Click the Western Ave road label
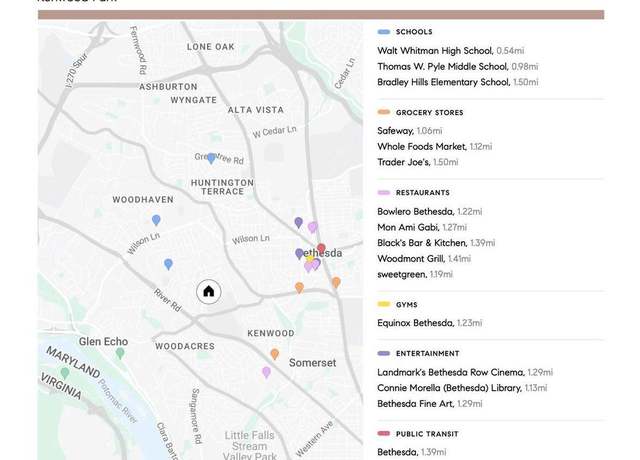Viewport: 640px width, 460px height. coord(314,438)
